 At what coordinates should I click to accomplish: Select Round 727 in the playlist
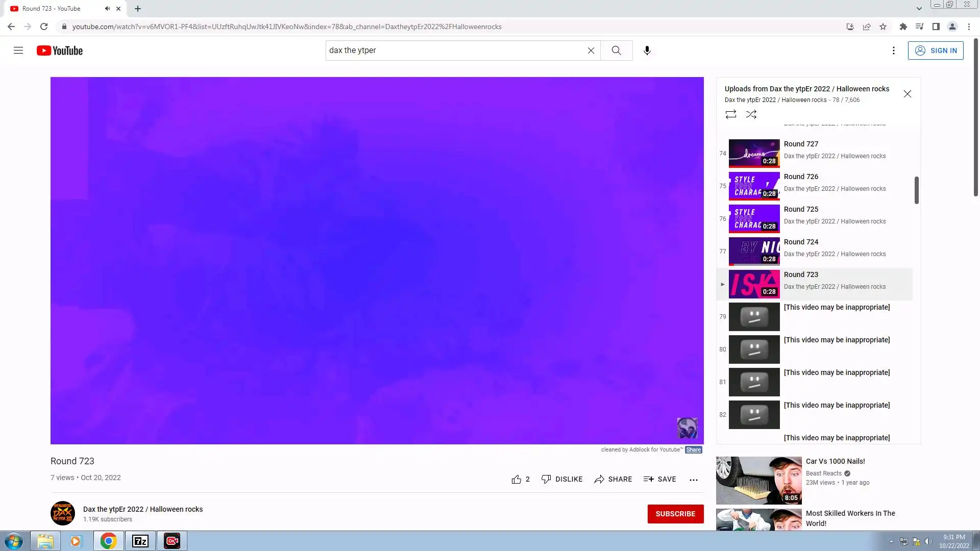pos(801,144)
